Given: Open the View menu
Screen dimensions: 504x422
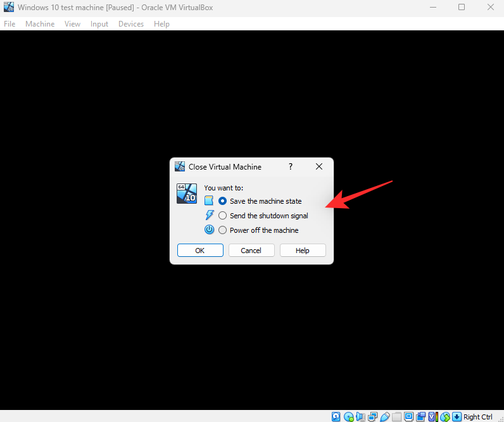Looking at the screenshot, I should [x=72, y=24].
